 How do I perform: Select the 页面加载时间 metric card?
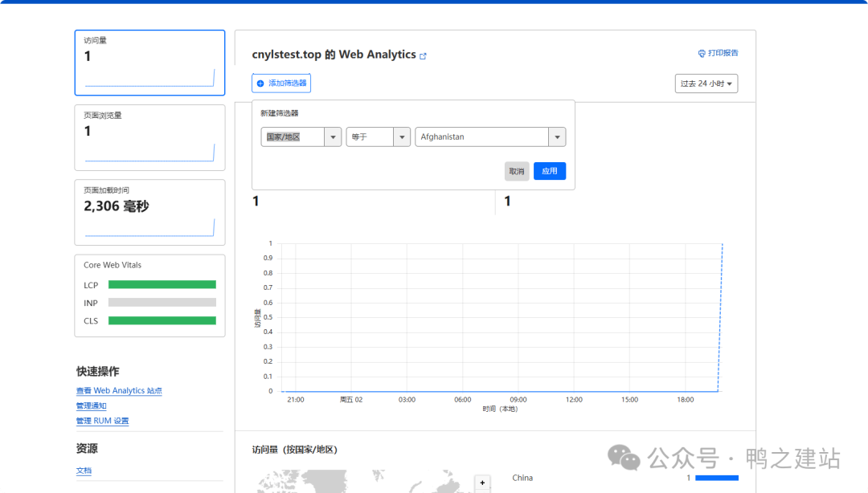(x=149, y=212)
